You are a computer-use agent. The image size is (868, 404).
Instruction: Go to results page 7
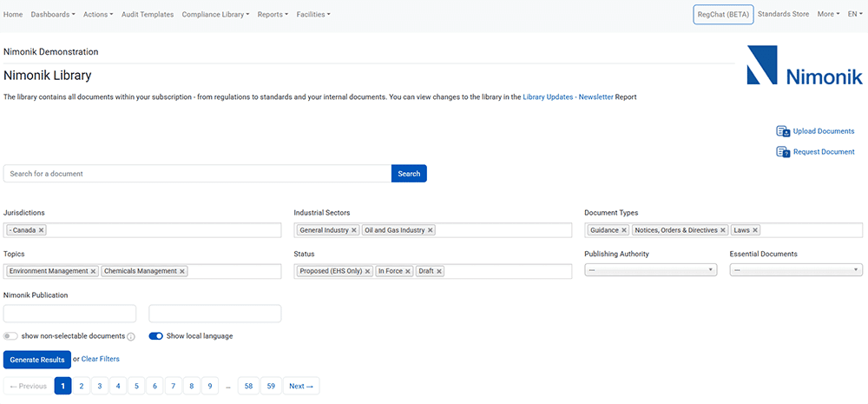174,387
